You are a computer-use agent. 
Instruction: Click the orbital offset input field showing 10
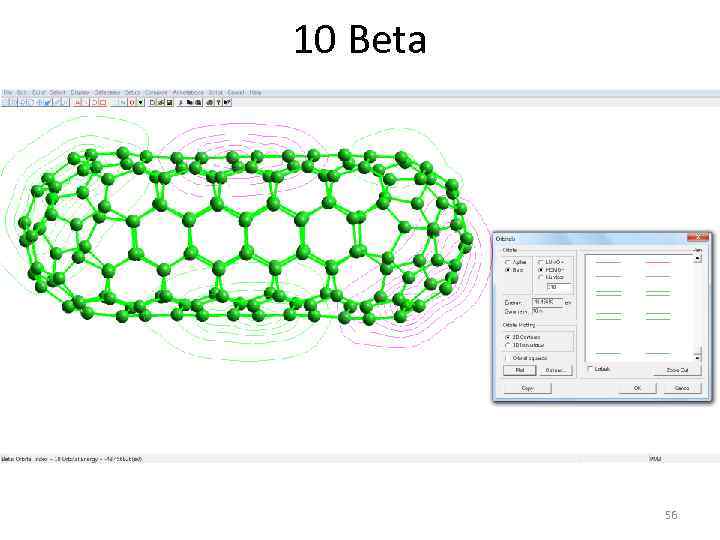(559, 287)
